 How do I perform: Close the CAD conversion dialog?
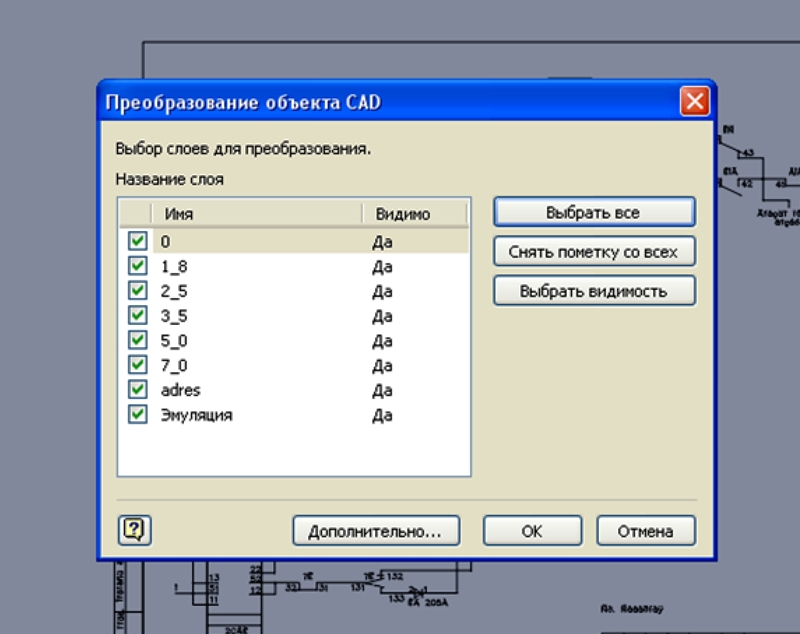(694, 102)
